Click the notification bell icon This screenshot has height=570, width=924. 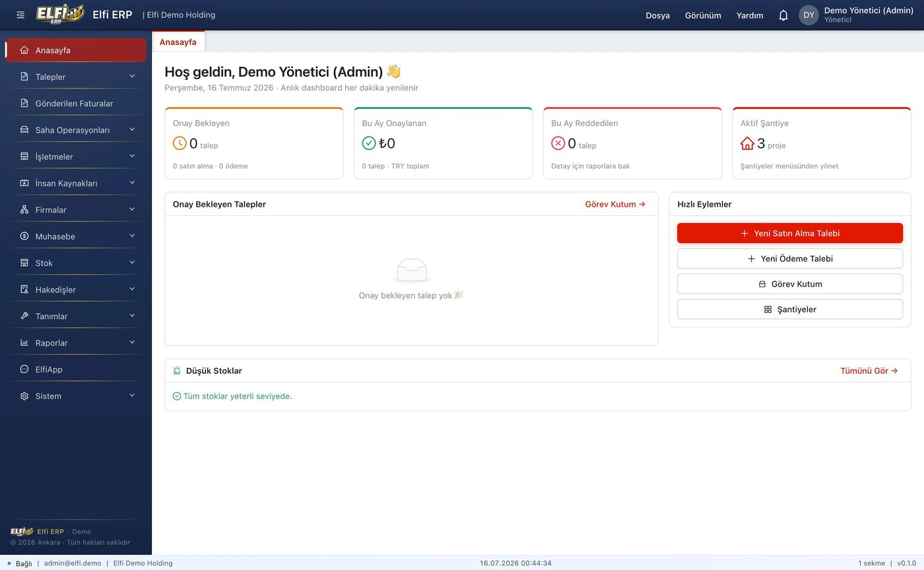coord(783,15)
